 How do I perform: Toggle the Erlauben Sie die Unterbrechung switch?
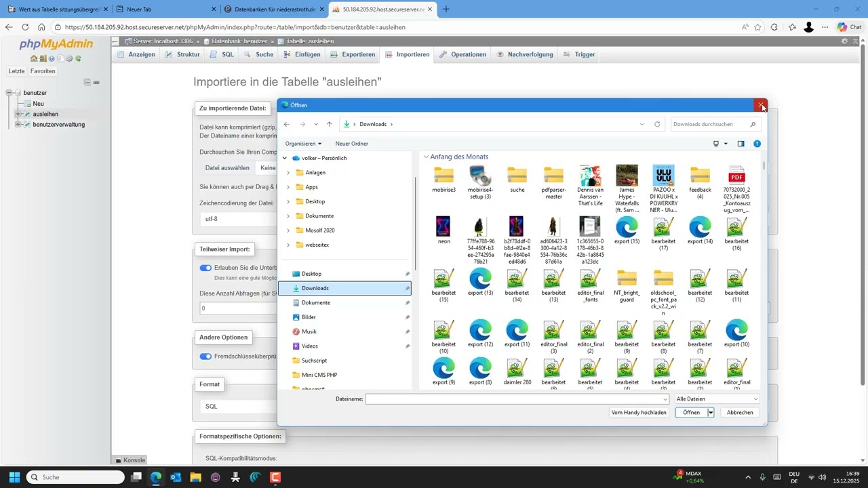point(205,268)
